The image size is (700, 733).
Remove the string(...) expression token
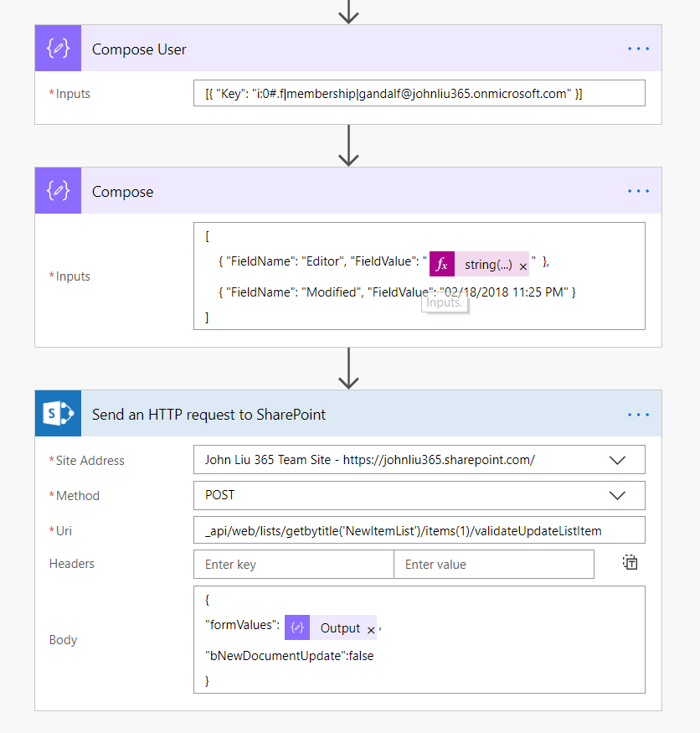[x=523, y=266]
